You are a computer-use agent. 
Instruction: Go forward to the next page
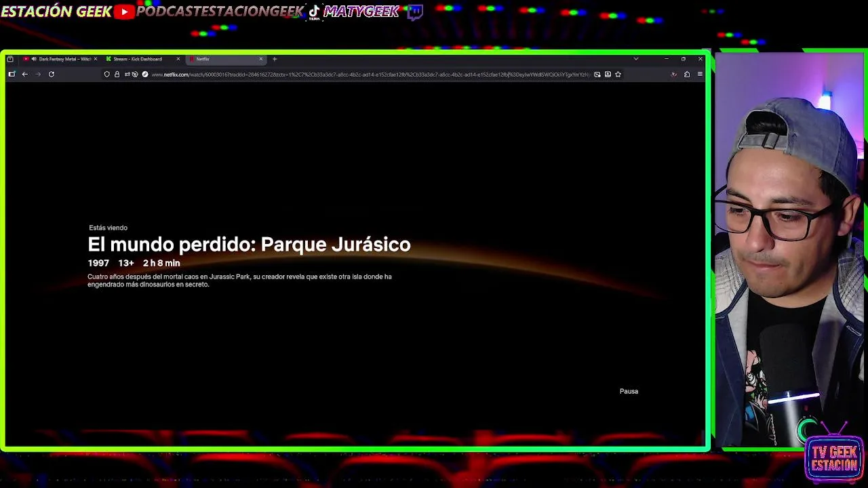pos(38,74)
